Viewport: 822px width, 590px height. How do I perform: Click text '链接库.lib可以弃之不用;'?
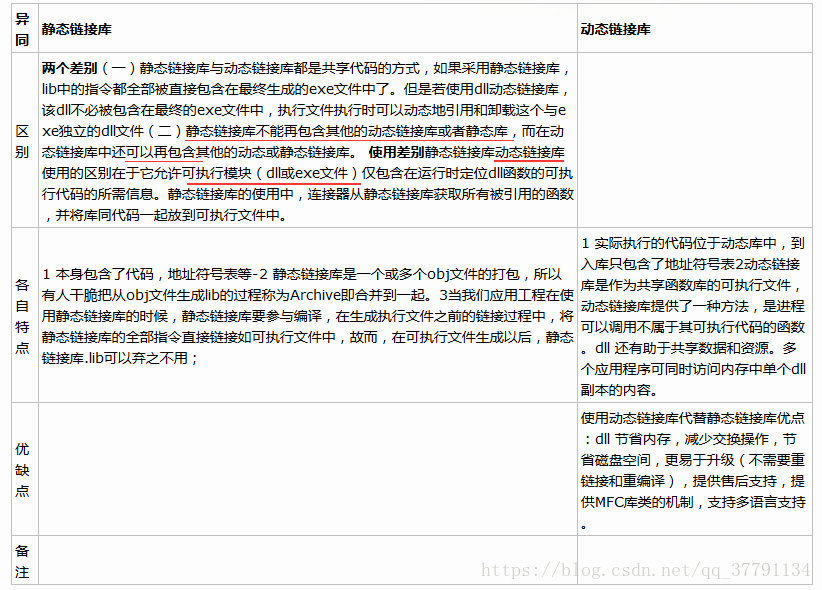pos(120,358)
